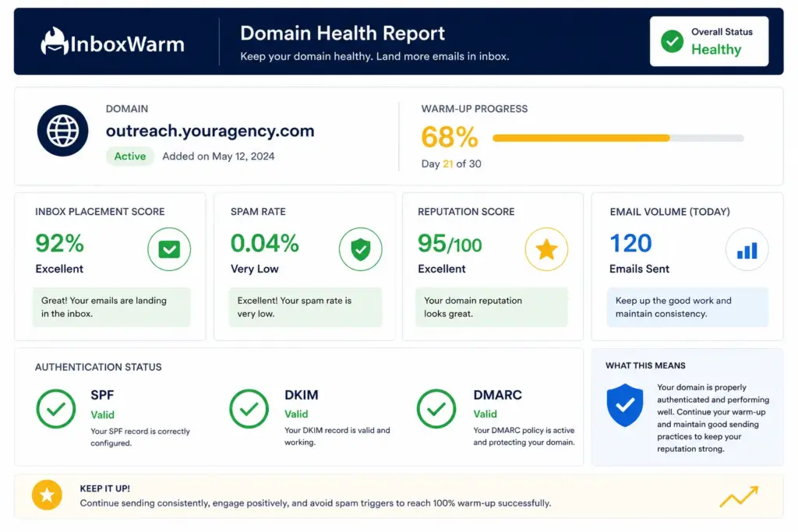This screenshot has width=798, height=532.
Task: Click the Great! Your emails are landing note
Action: point(112,307)
